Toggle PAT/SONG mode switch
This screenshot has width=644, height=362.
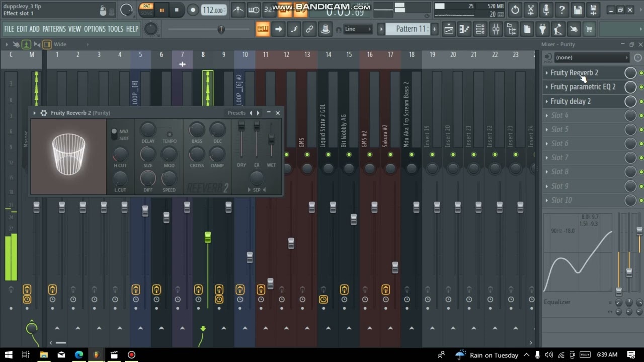click(x=146, y=10)
